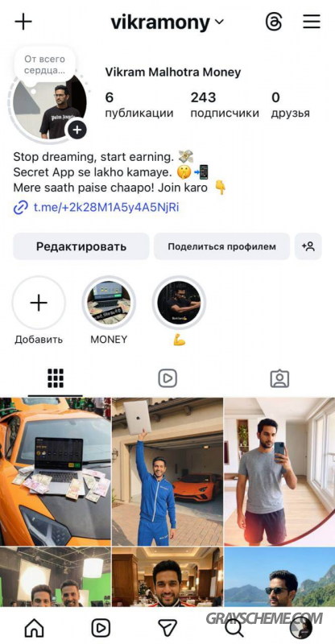Switch to the Reels tab
The image size is (335, 644).
pyautogui.click(x=167, y=378)
